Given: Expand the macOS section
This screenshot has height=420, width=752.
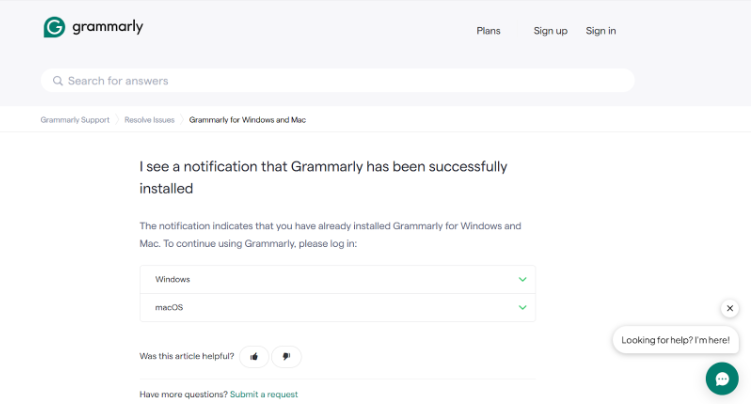Looking at the screenshot, I should [x=338, y=307].
